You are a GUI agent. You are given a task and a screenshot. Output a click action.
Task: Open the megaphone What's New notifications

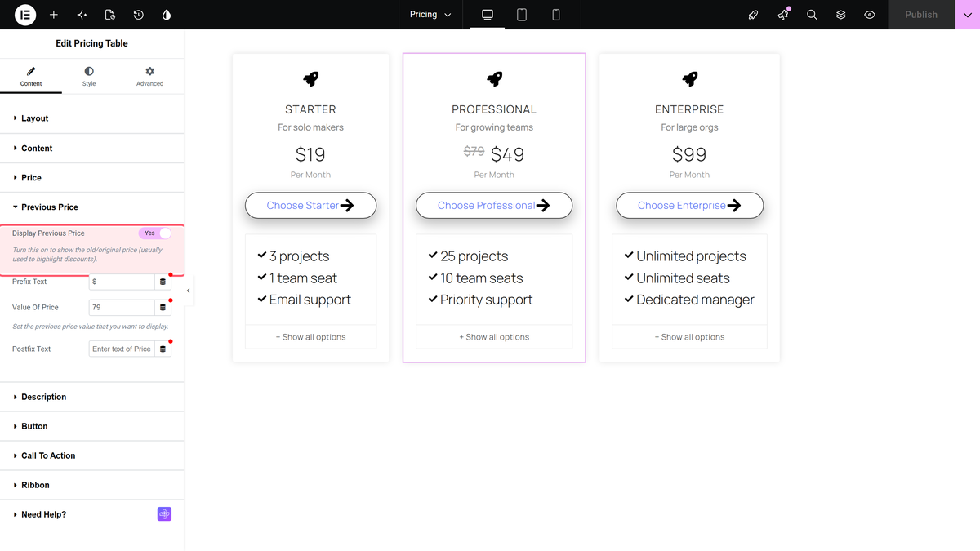783,15
